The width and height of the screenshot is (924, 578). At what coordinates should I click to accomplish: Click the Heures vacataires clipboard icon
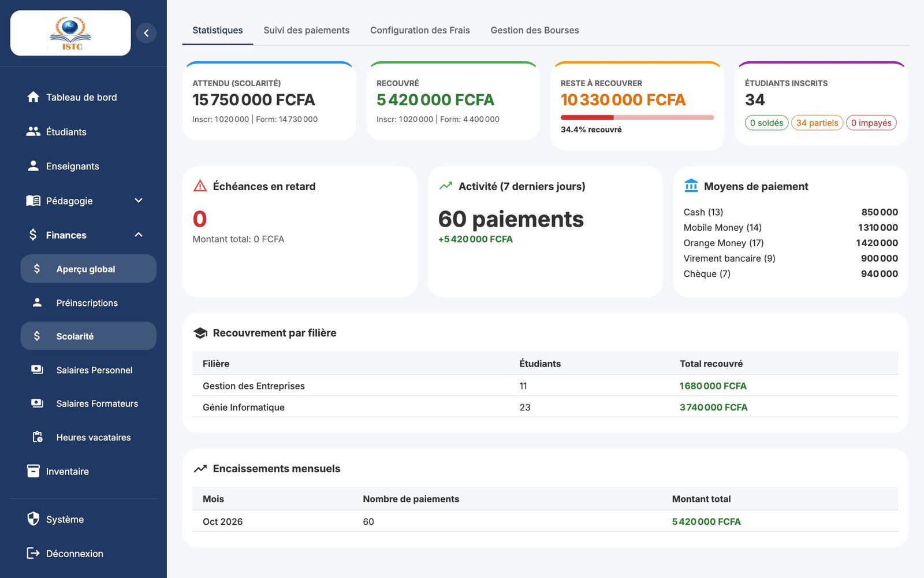[37, 437]
